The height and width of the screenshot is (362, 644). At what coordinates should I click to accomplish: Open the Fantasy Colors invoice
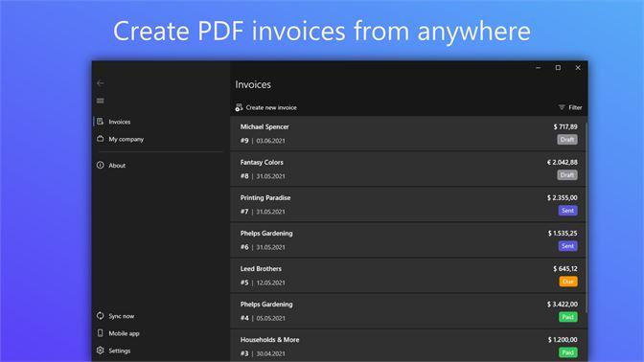(x=408, y=170)
